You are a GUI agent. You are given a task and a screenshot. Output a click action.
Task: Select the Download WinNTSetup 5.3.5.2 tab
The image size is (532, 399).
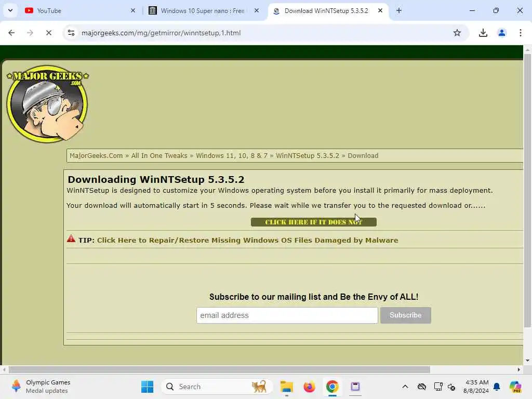326,11
